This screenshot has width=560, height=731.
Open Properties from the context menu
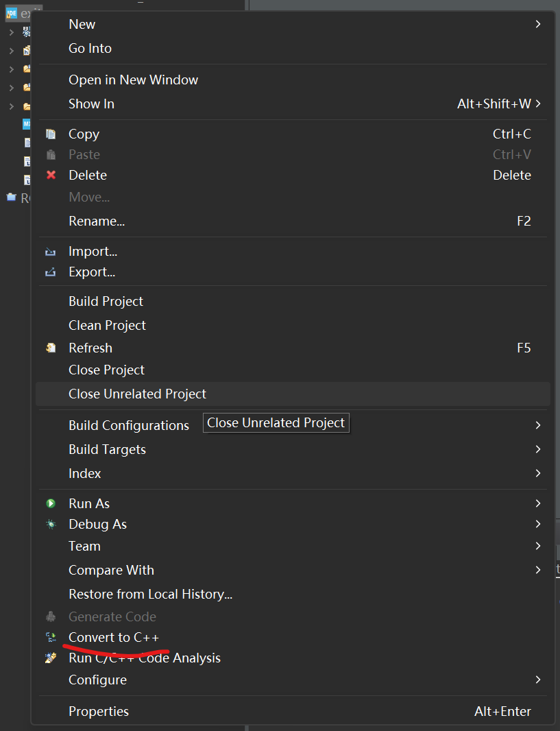click(99, 711)
